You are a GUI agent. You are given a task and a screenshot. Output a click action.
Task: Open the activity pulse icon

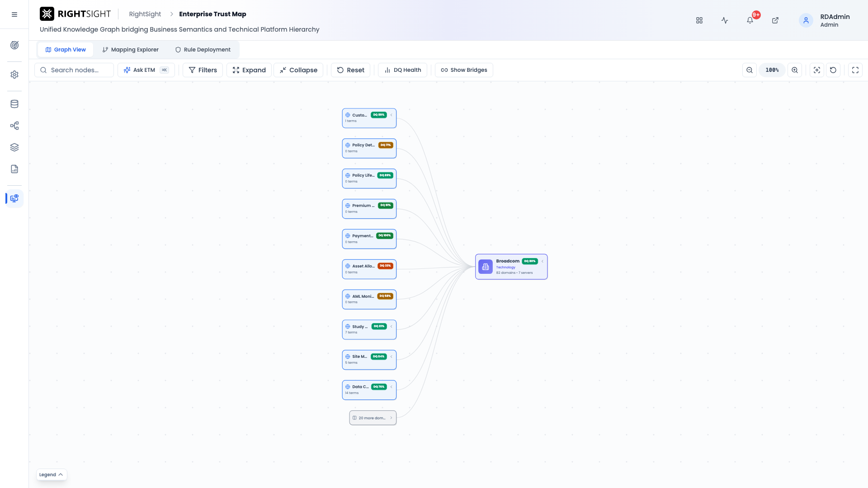coord(725,20)
